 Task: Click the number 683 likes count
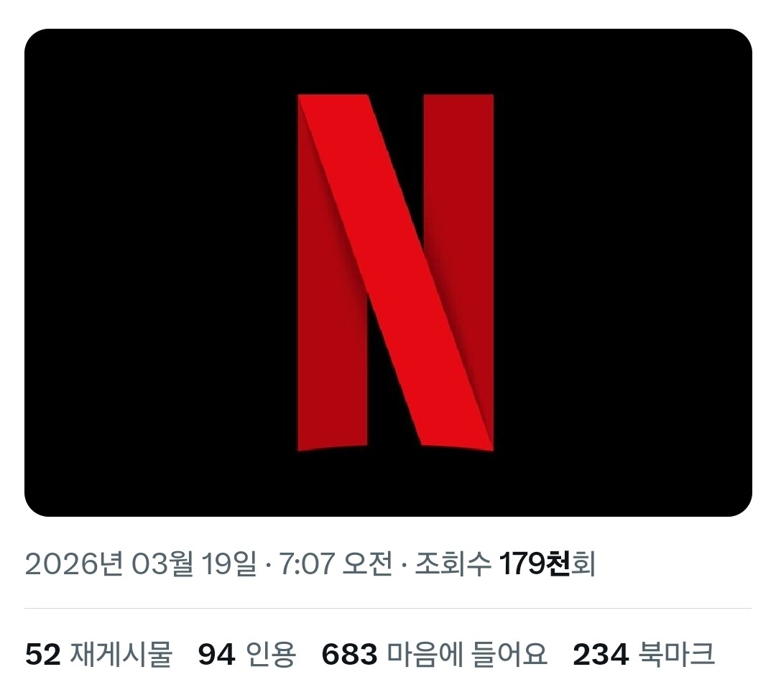click(349, 655)
